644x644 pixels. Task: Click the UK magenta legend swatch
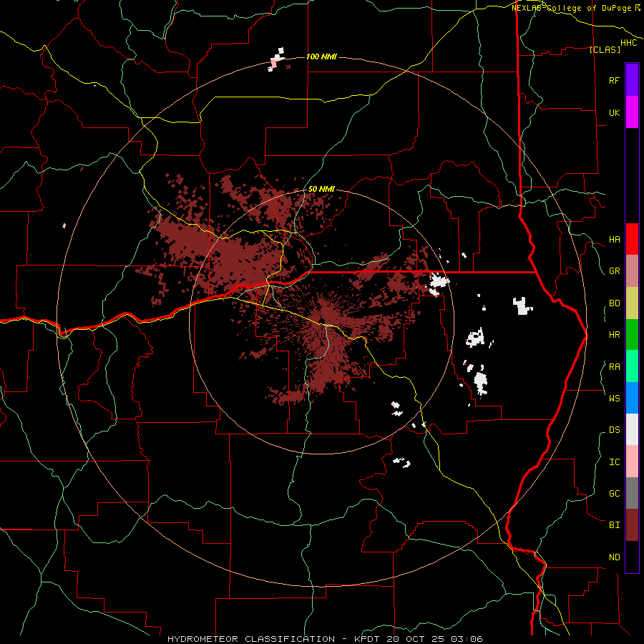[632, 112]
